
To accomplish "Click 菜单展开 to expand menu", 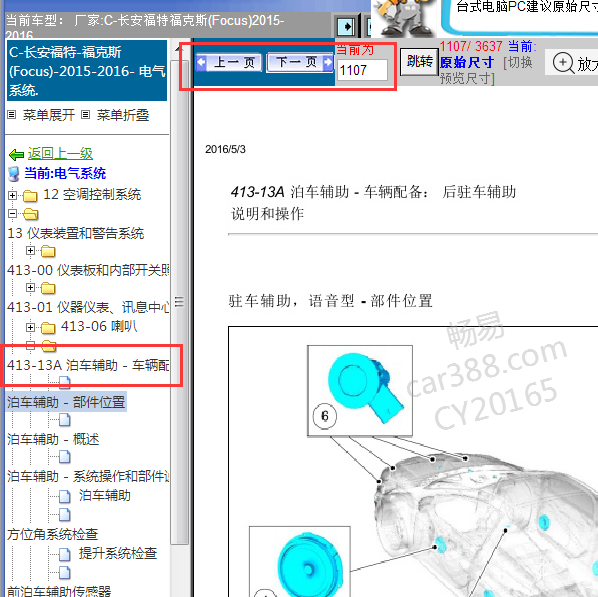I will [x=48, y=115].
